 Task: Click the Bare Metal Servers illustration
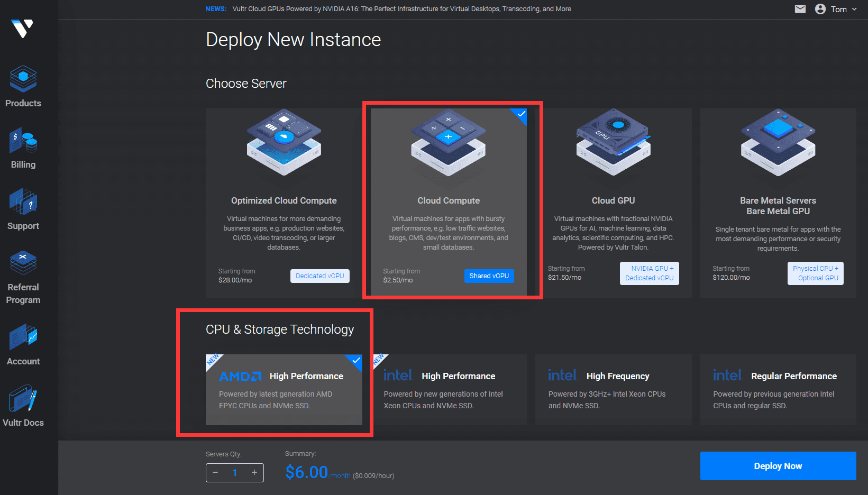pyautogui.click(x=778, y=142)
